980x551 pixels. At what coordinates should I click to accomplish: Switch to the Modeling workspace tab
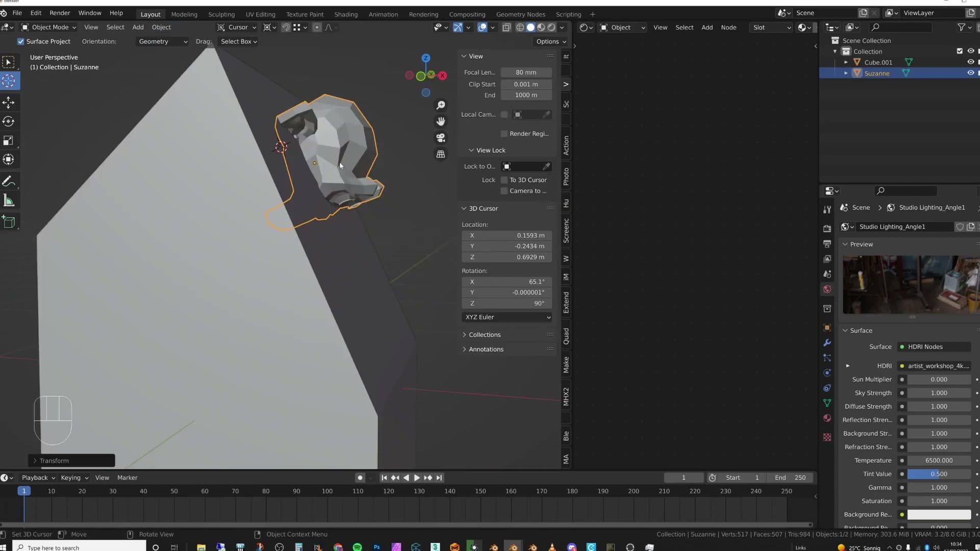tap(184, 14)
